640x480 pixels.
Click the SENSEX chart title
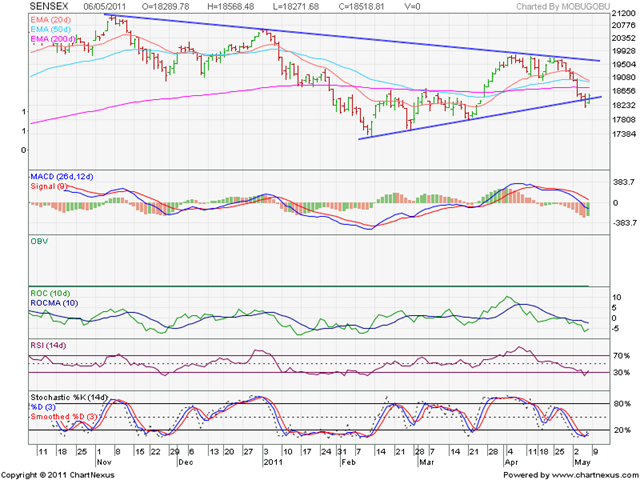coord(49,7)
